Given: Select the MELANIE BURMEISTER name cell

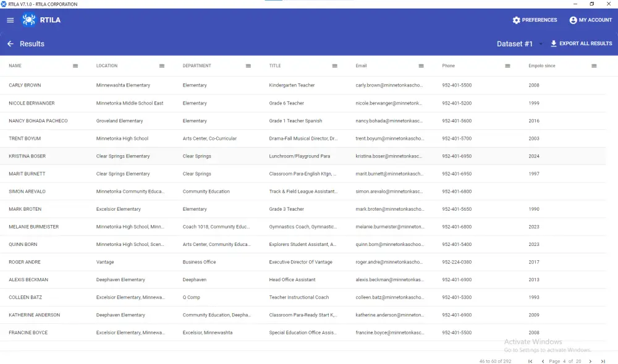Looking at the screenshot, I should coord(34,227).
